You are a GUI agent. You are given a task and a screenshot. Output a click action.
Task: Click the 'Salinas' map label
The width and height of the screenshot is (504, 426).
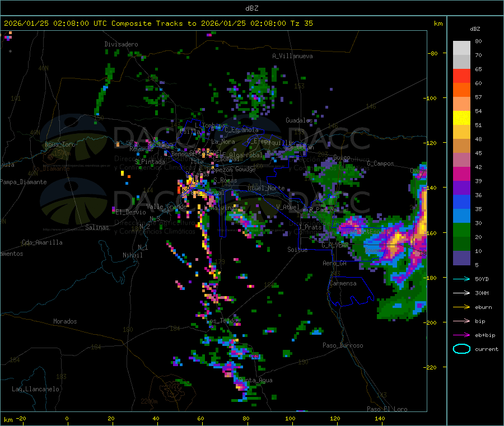(97, 227)
